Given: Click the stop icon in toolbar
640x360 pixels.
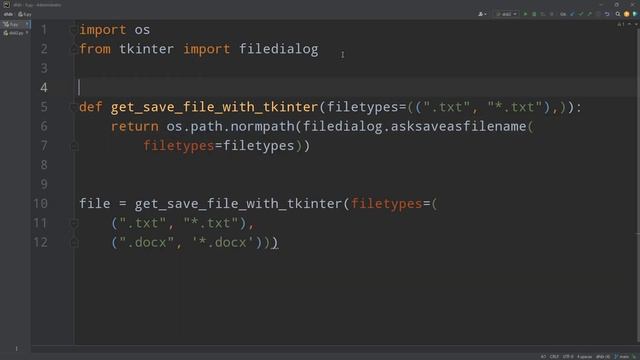Looking at the screenshot, I should pos(551,14).
